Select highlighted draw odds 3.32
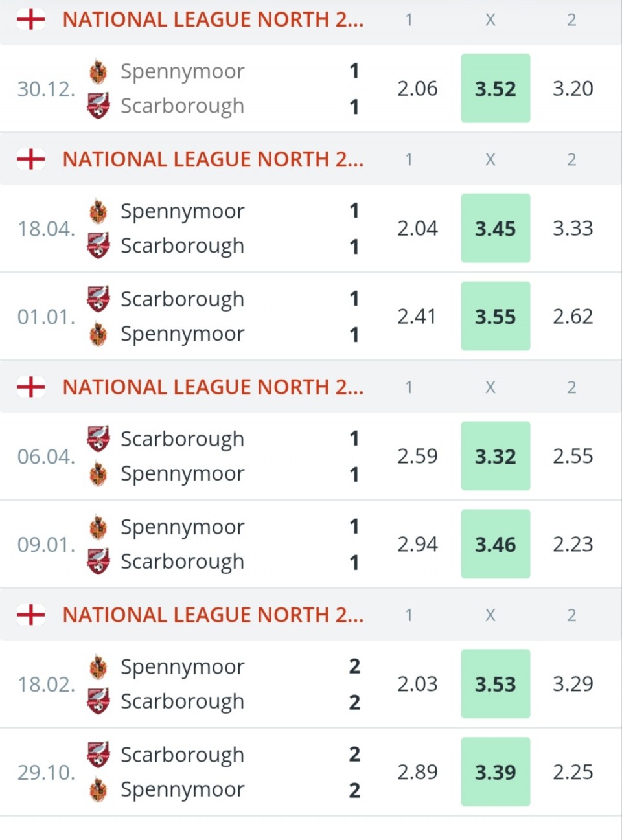The image size is (622, 840). (496, 457)
